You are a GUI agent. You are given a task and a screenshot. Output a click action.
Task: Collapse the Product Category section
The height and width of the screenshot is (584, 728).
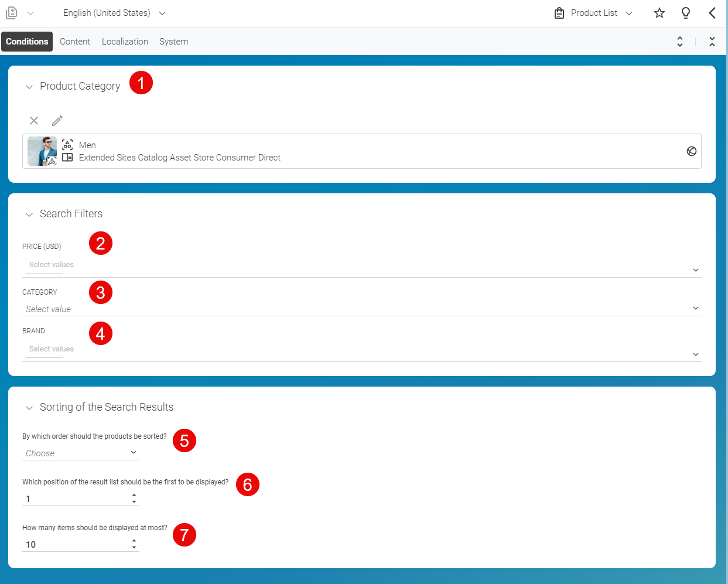29,86
